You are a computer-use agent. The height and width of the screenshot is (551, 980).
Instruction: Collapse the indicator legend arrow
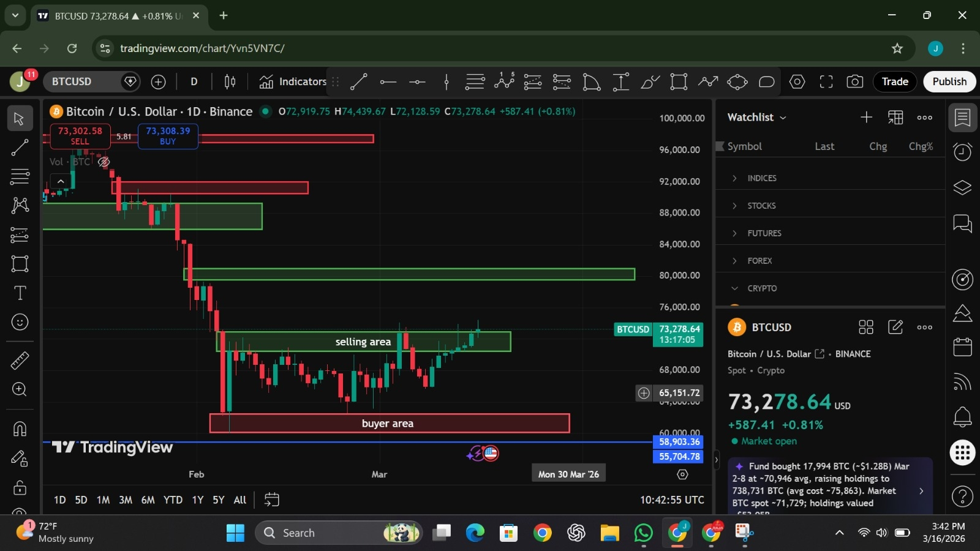point(61,181)
